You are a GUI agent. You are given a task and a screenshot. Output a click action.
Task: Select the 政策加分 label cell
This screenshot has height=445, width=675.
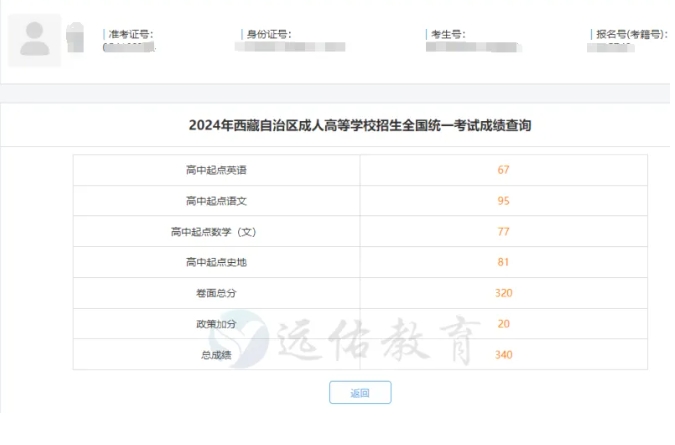[x=217, y=324]
